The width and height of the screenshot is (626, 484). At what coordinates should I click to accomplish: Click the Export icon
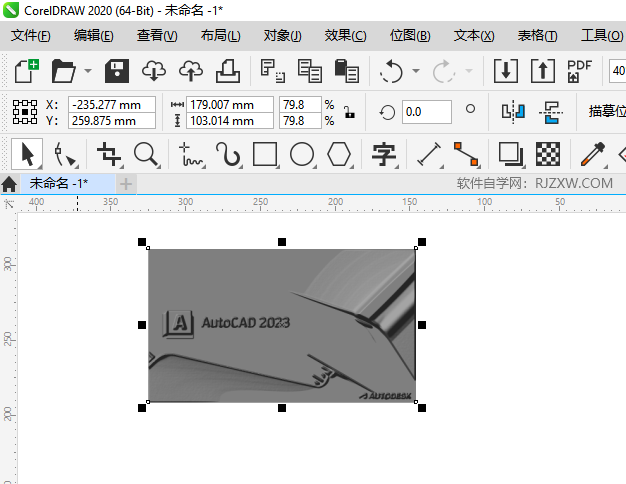(x=543, y=71)
